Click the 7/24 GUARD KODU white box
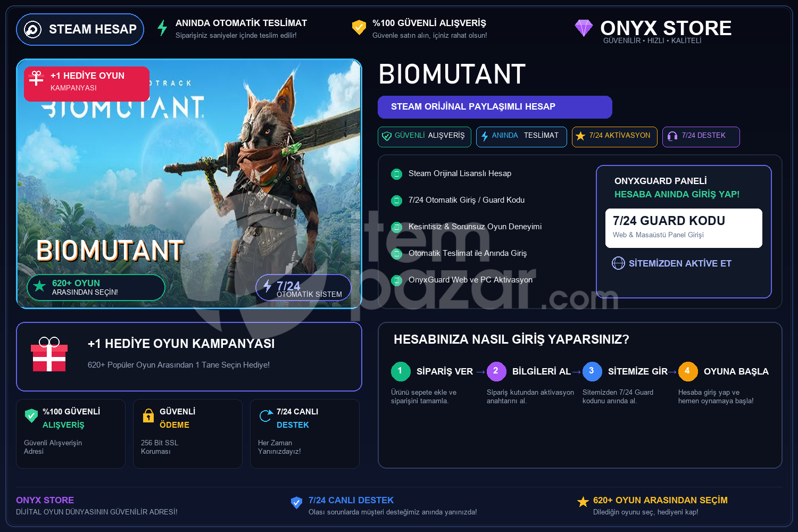The width and height of the screenshot is (798, 532). coord(684,228)
